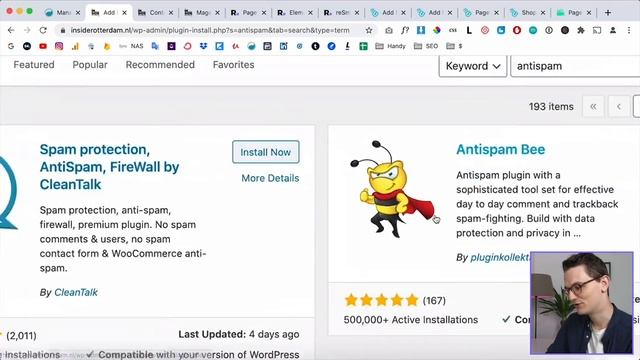Click the camera screenshot extension icon
The height and width of the screenshot is (360, 640).
(x=389, y=30)
